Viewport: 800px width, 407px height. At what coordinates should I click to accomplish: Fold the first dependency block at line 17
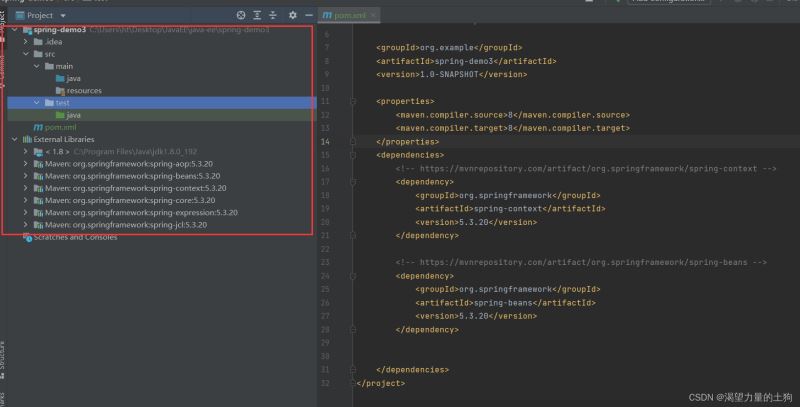point(353,182)
